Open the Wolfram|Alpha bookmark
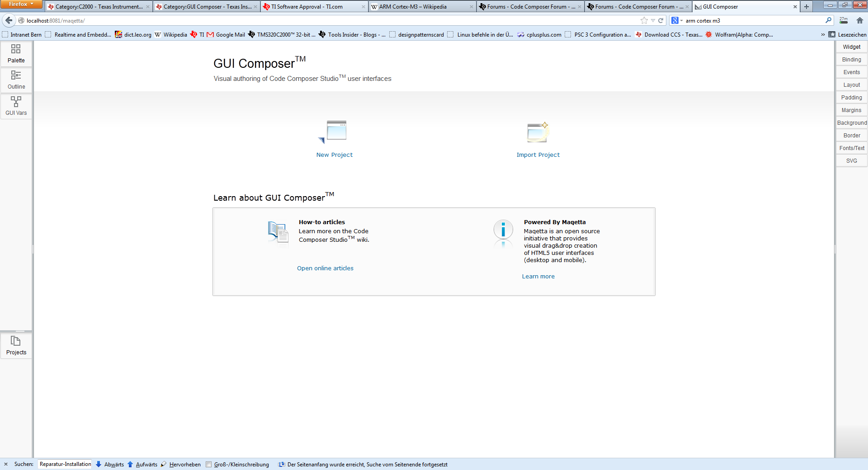 [739, 34]
